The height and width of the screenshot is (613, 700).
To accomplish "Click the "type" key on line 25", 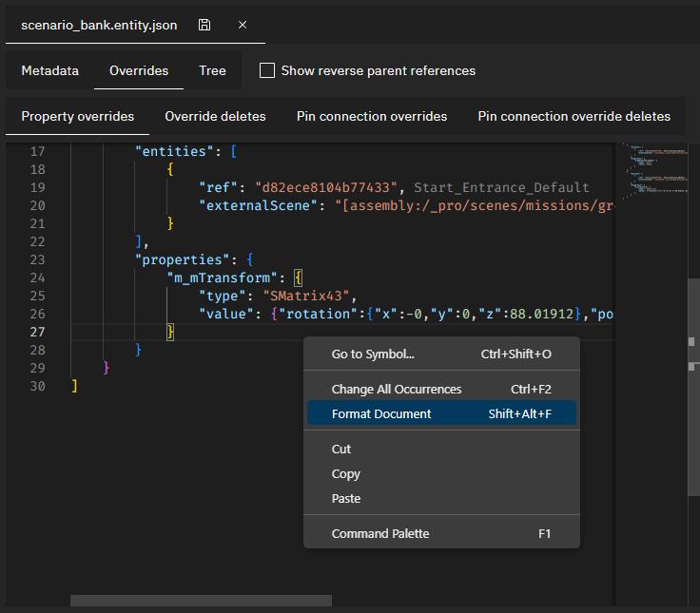I will point(222,296).
